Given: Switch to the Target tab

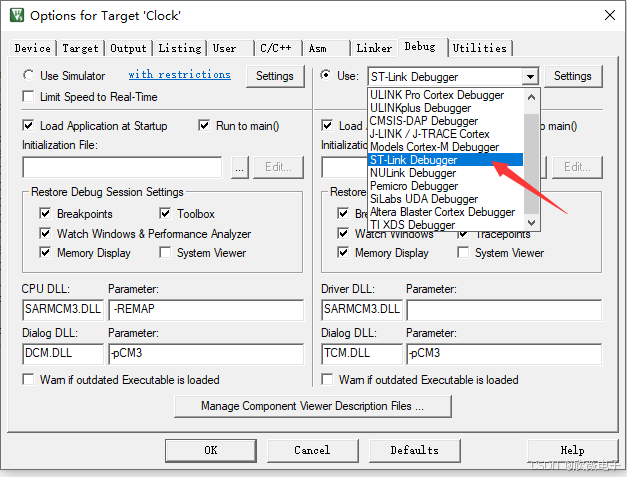Looking at the screenshot, I should tap(80, 48).
